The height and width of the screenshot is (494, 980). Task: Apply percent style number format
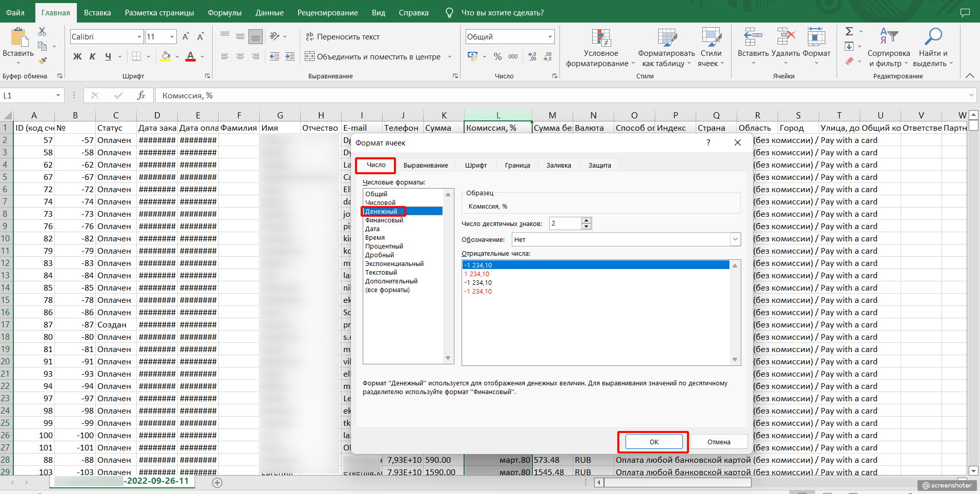coord(497,56)
